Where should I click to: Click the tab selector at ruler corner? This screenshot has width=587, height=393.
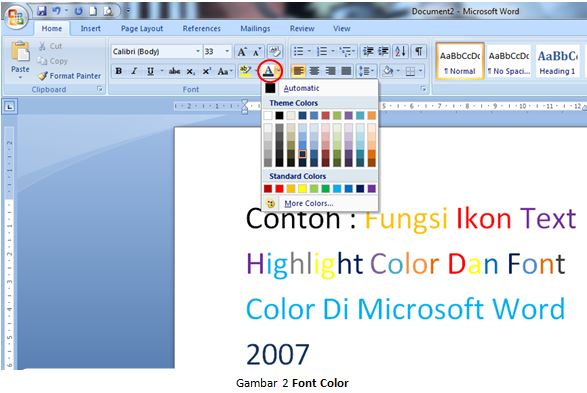10,107
